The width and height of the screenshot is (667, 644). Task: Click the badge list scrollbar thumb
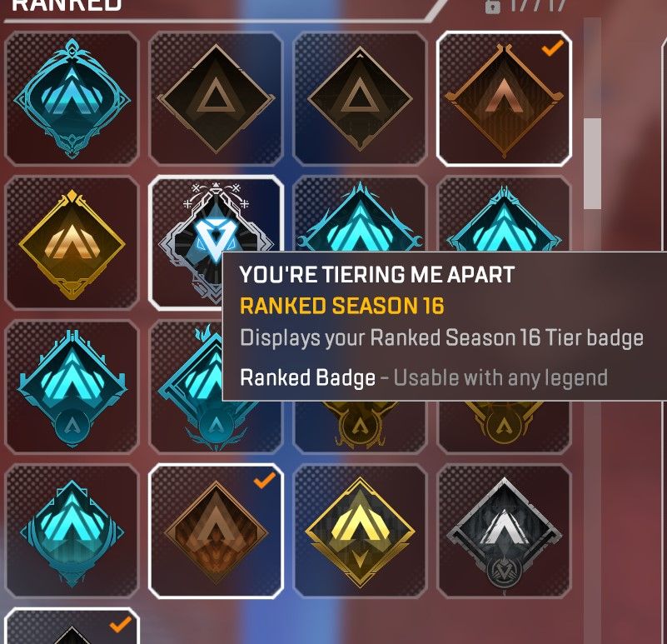click(592, 164)
